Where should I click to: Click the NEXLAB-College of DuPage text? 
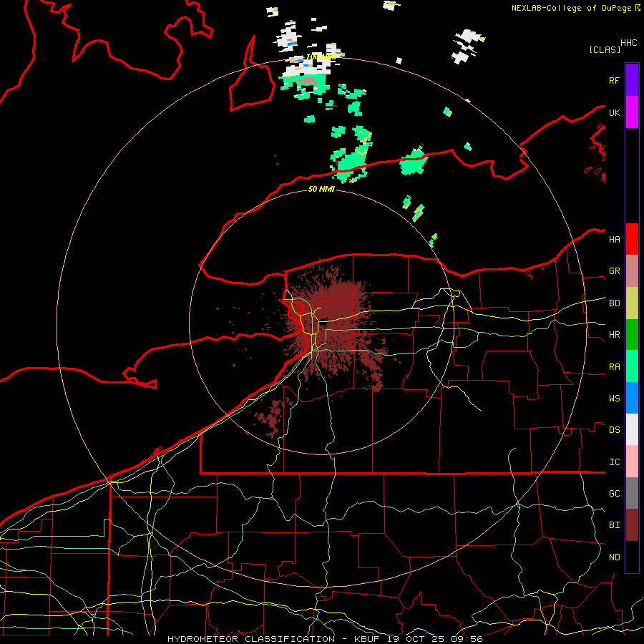point(572,8)
